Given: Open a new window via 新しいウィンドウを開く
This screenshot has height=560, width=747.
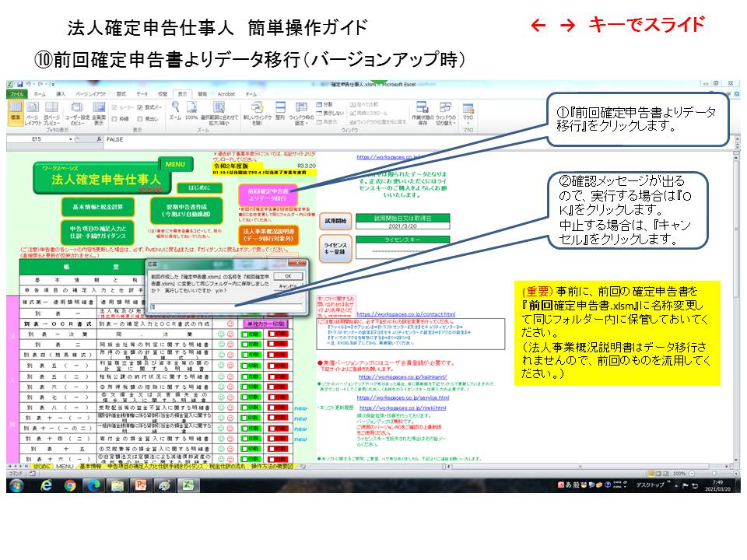Looking at the screenshot, I should [x=256, y=113].
